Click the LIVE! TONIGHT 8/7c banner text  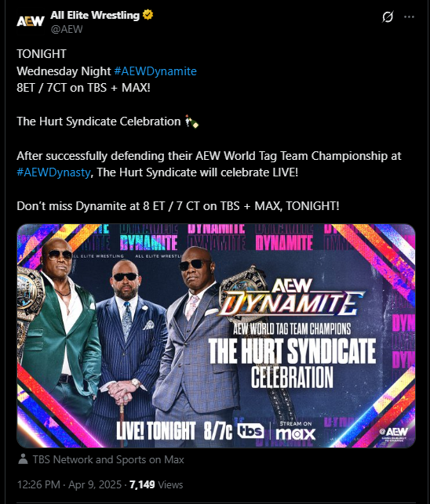tap(174, 431)
